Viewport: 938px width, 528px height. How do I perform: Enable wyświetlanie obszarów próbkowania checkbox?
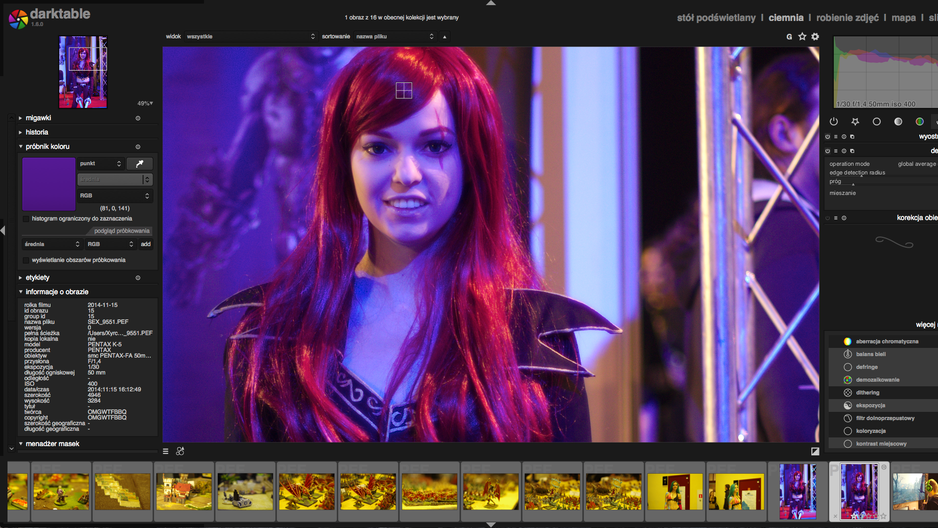point(26,261)
